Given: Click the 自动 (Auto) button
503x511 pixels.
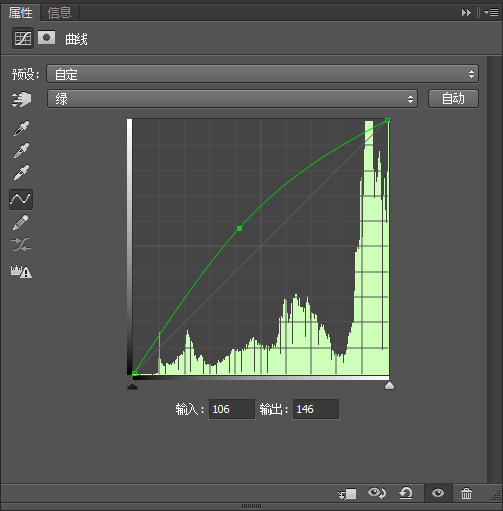Looking at the screenshot, I should pos(453,99).
